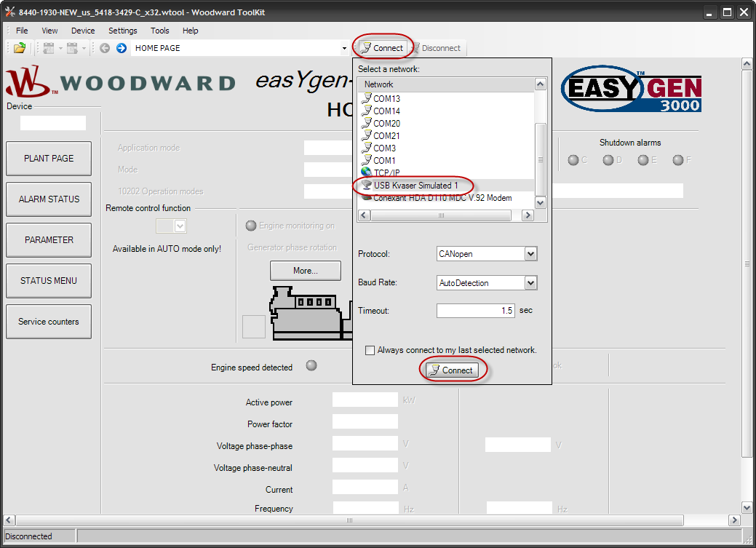Image resolution: width=756 pixels, height=548 pixels.
Task: Click the network list horizontal scrollbar thumb
Action: [x=441, y=215]
